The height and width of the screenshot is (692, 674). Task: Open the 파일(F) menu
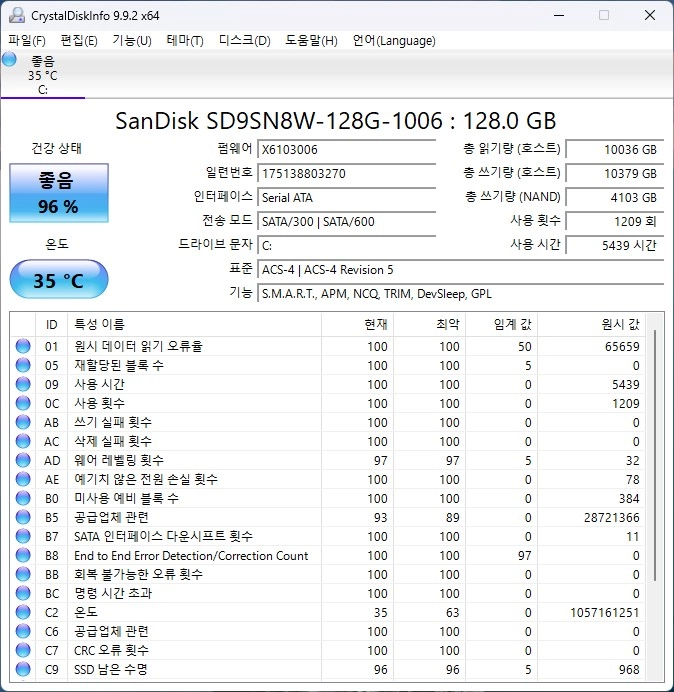point(27,41)
